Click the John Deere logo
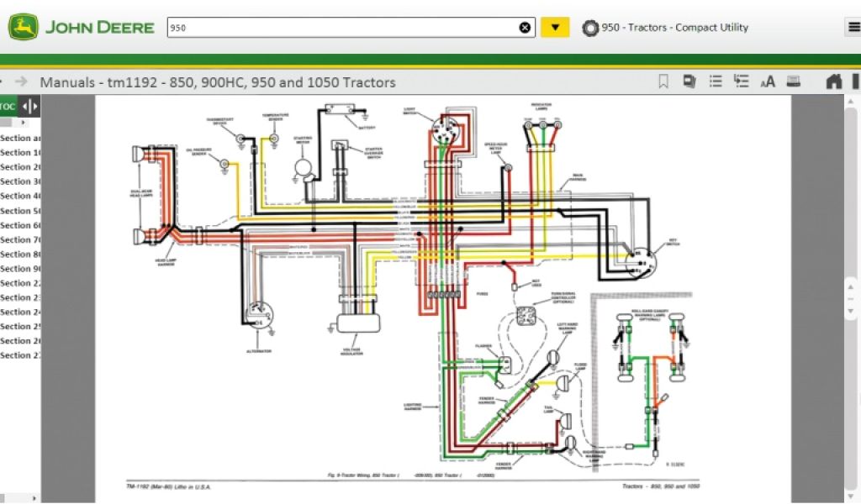 [82, 27]
